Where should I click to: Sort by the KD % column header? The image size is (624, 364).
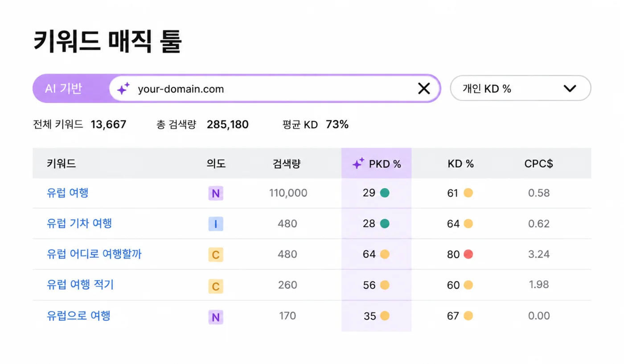[460, 164]
